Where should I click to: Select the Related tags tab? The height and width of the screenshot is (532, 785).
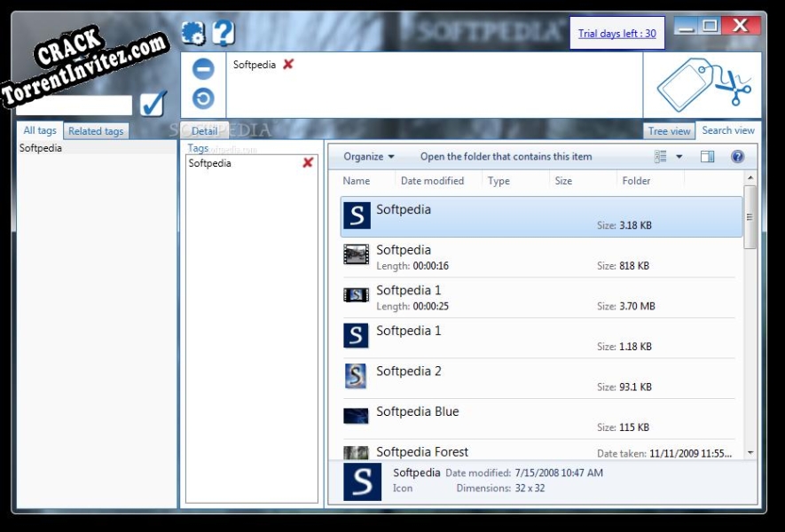[x=95, y=130]
